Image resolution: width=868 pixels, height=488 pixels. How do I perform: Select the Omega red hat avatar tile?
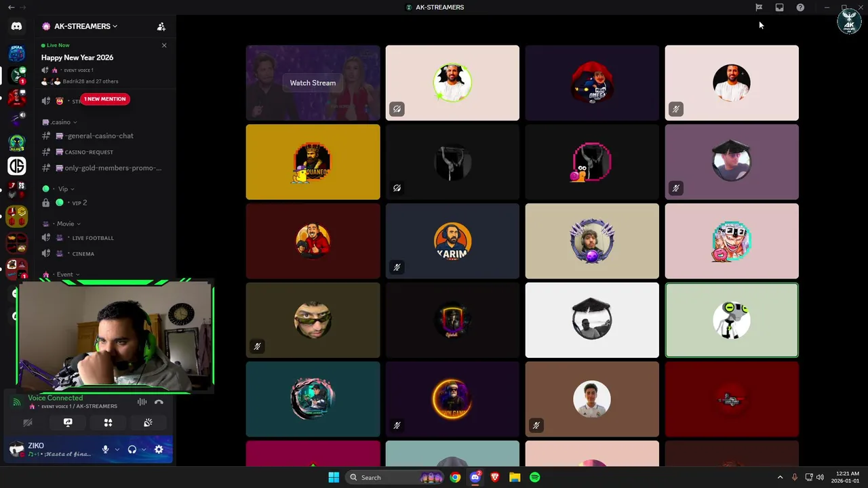point(592,83)
